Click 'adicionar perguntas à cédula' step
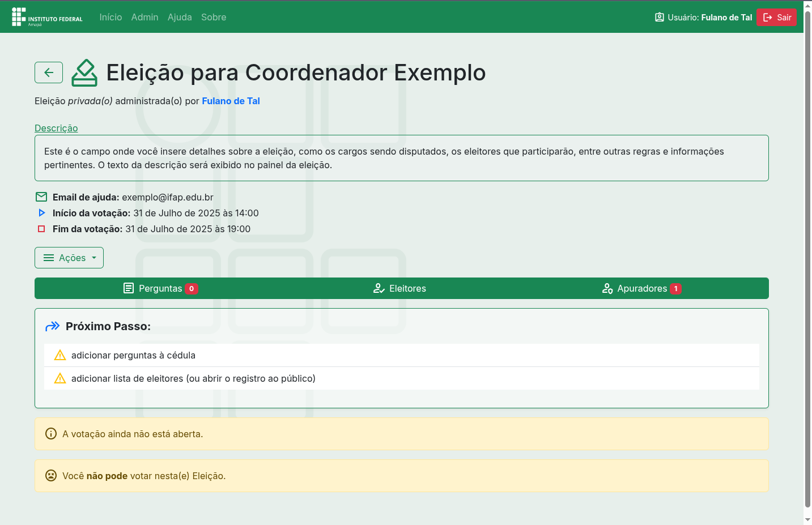The height and width of the screenshot is (525, 812). tap(402, 355)
